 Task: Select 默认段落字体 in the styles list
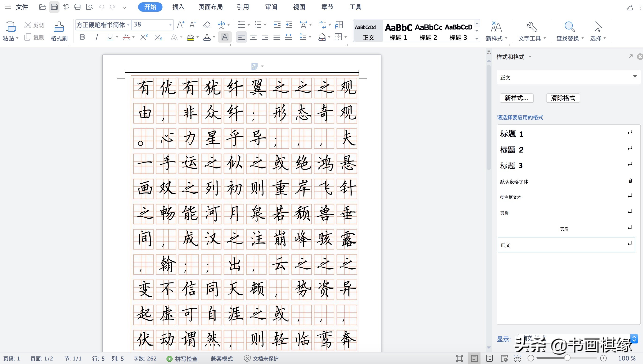click(566, 182)
